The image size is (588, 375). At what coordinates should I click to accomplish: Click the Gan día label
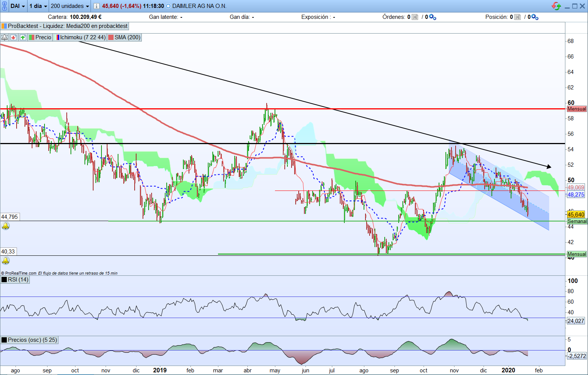(x=239, y=17)
